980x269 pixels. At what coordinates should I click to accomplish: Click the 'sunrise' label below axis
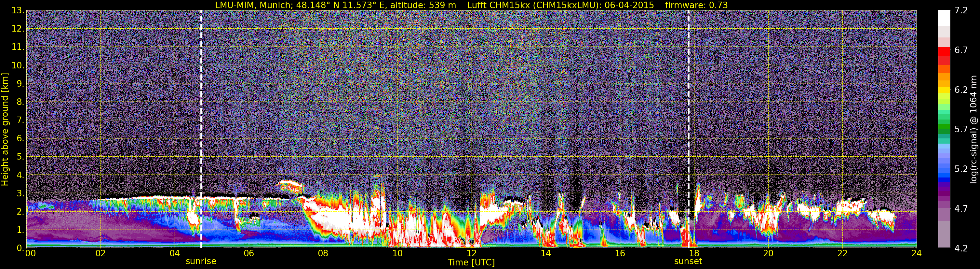pos(201,262)
